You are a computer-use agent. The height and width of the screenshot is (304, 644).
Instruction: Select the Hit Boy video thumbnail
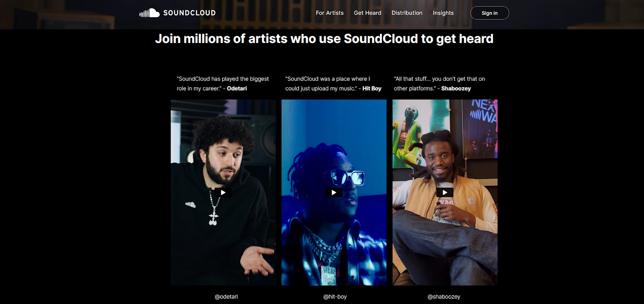(x=334, y=193)
